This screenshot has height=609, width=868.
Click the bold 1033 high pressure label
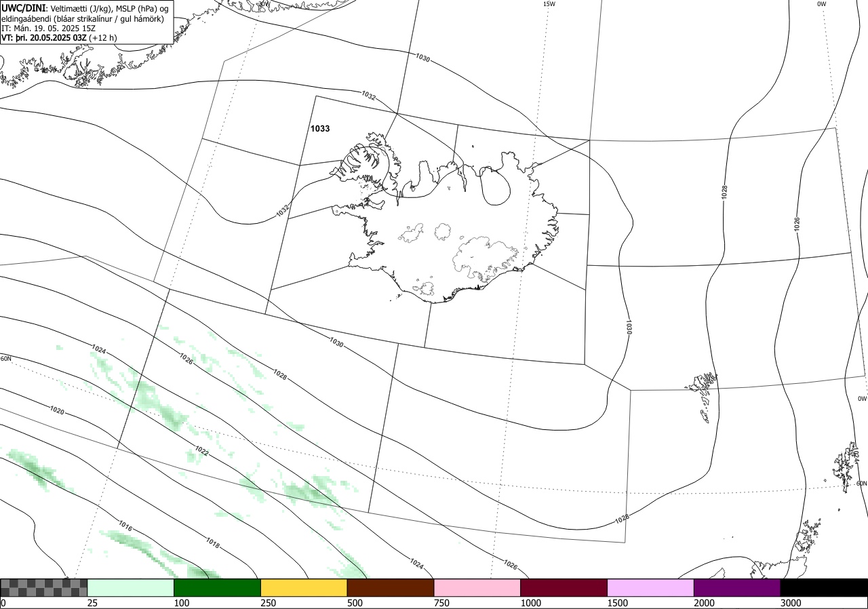coord(320,128)
